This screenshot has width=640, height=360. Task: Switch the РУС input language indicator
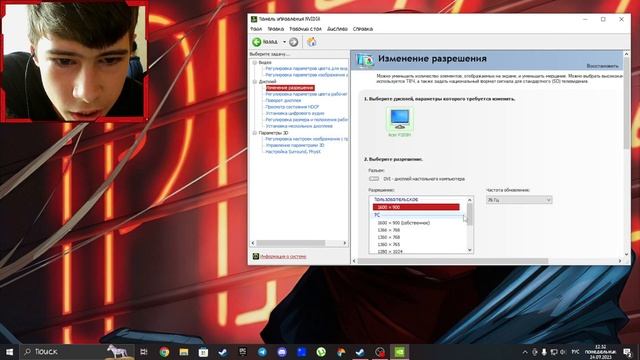[575, 352]
